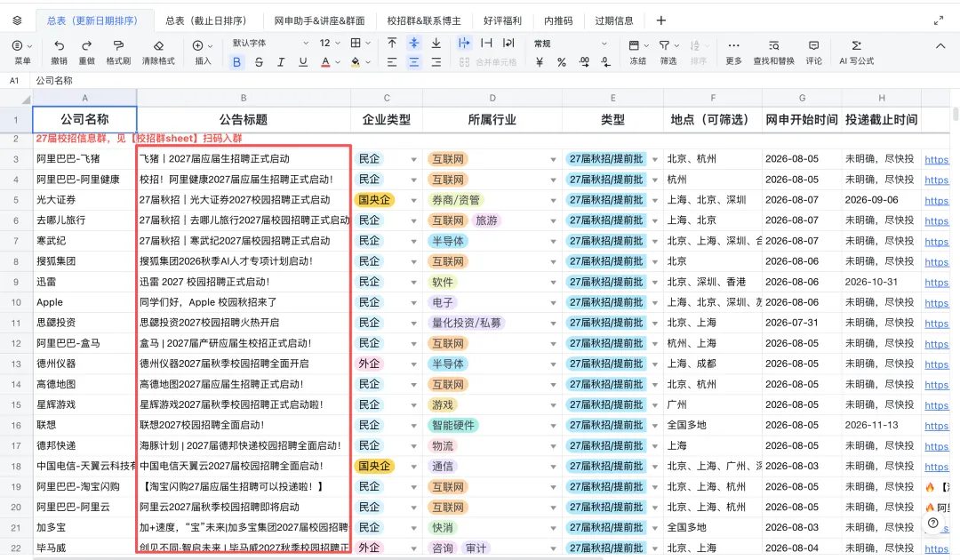Open https link in 德邦快递 row
Image resolution: width=960 pixels, height=560 pixels.
coord(936,446)
